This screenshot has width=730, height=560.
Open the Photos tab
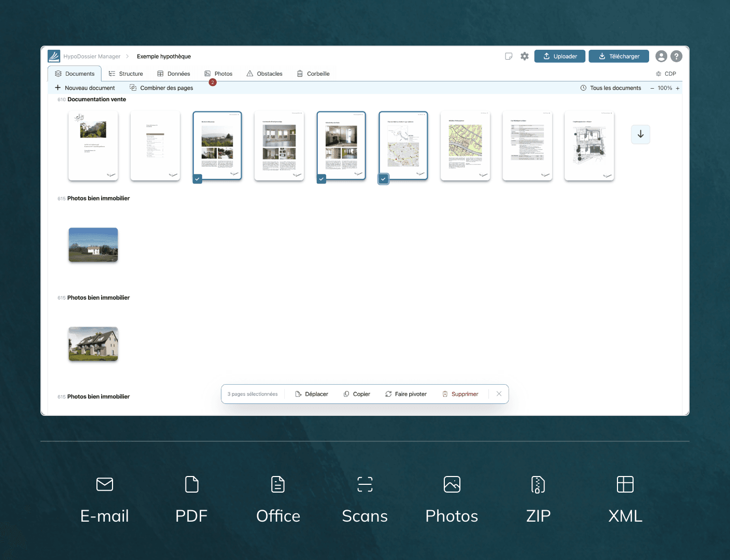click(218, 74)
